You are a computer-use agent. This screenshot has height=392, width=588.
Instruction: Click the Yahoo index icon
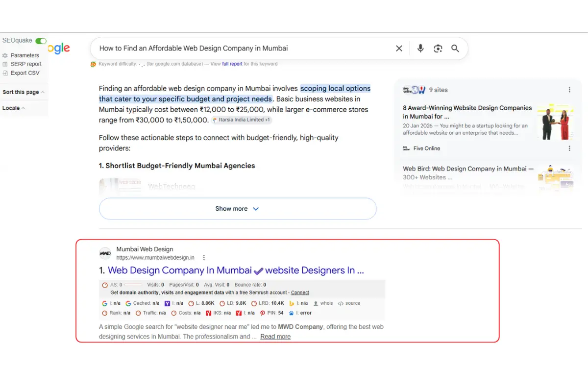167,303
